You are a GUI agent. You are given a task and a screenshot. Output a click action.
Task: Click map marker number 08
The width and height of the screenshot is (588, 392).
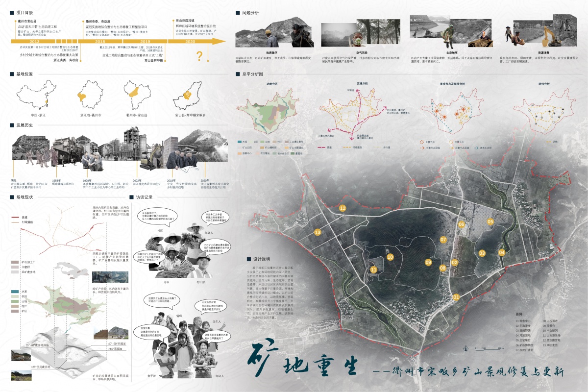click(x=442, y=268)
